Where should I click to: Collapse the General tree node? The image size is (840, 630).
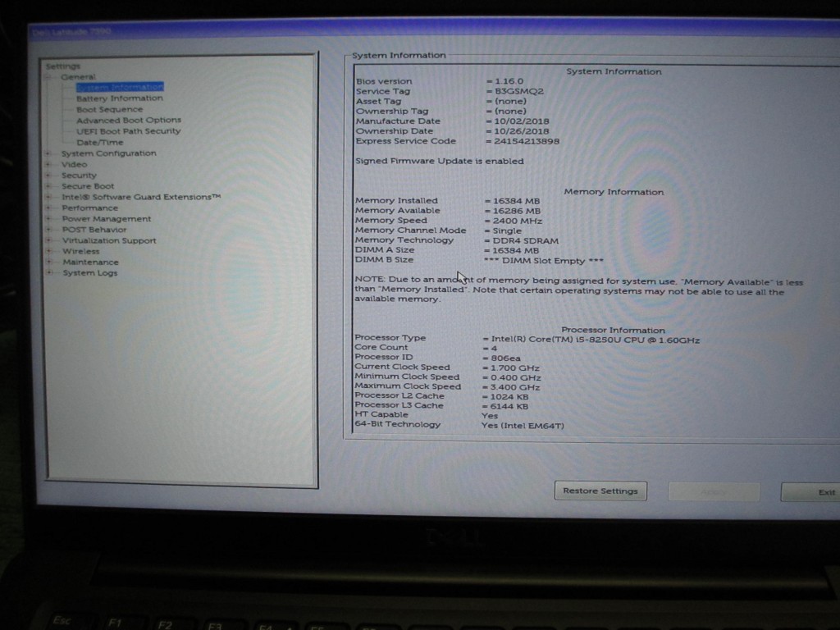click(48, 77)
